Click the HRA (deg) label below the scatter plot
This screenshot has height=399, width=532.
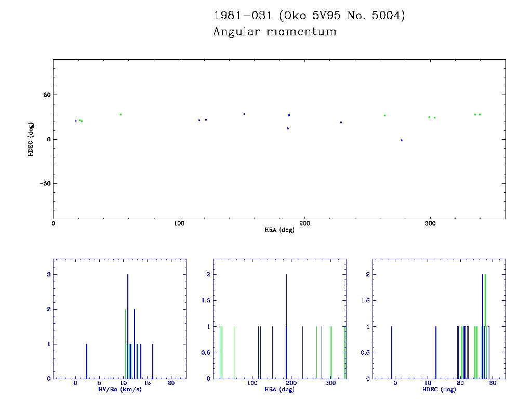click(279, 230)
